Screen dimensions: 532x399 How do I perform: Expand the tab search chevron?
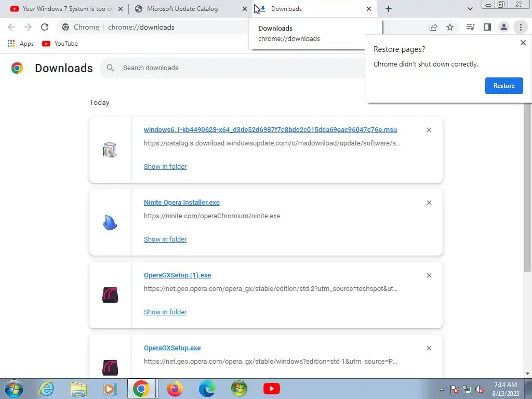click(470, 9)
